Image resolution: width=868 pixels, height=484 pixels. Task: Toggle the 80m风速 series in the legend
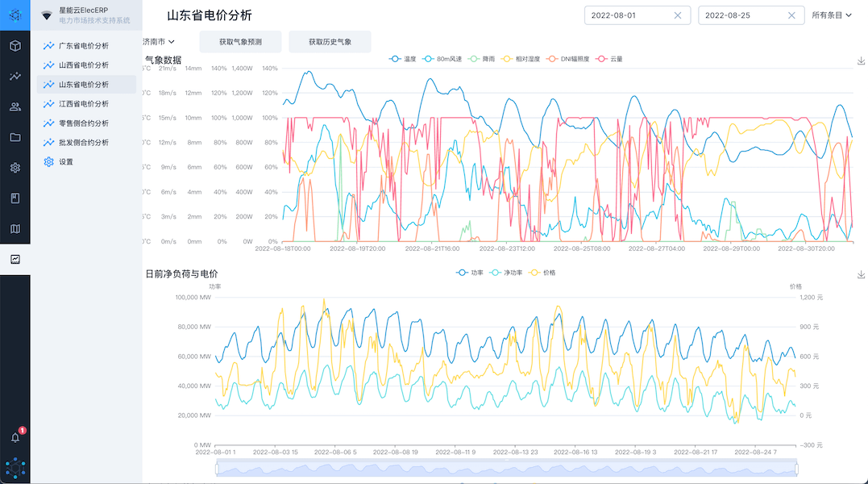[x=442, y=59]
